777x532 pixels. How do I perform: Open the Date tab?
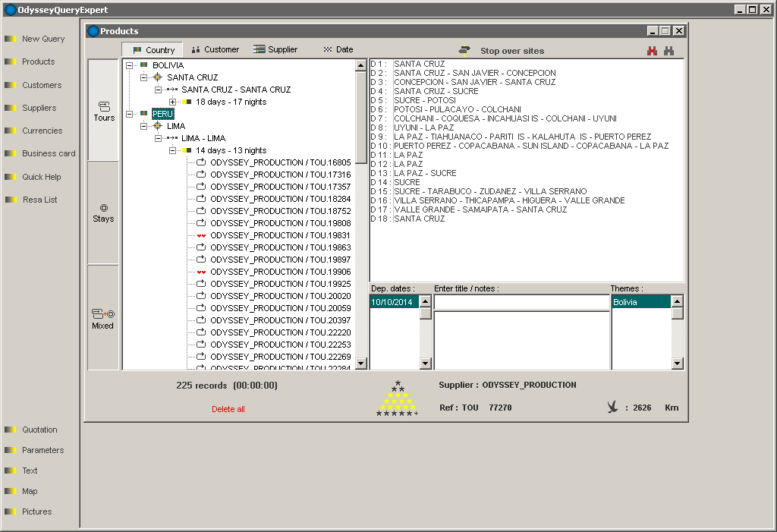[338, 49]
